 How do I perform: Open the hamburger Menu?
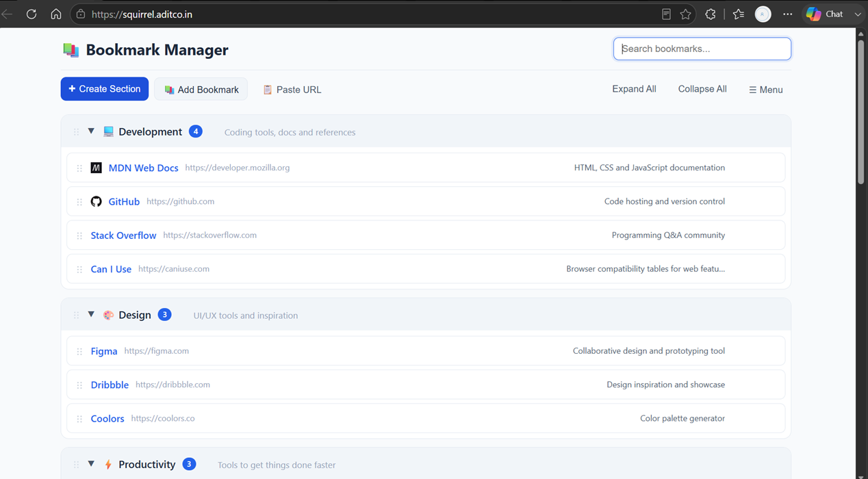click(x=766, y=90)
